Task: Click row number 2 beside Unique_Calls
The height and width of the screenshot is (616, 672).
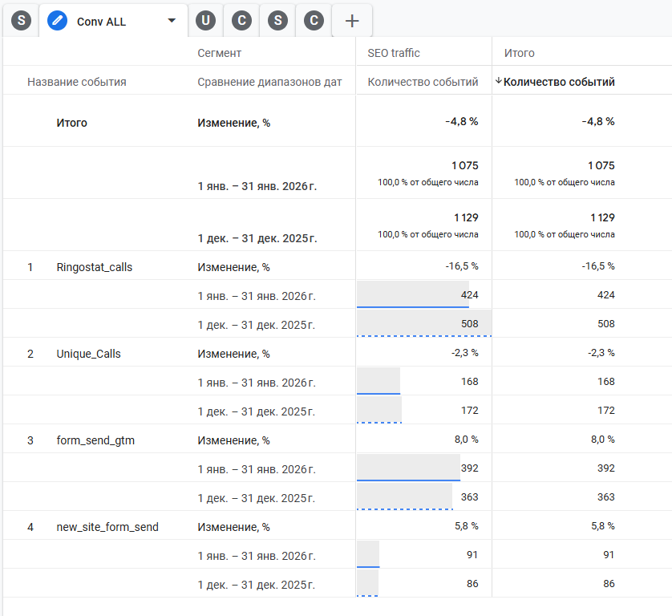Action: coord(30,354)
